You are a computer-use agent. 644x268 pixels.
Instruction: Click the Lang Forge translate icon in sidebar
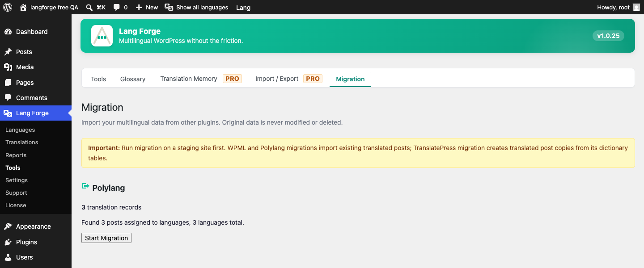coord(8,113)
